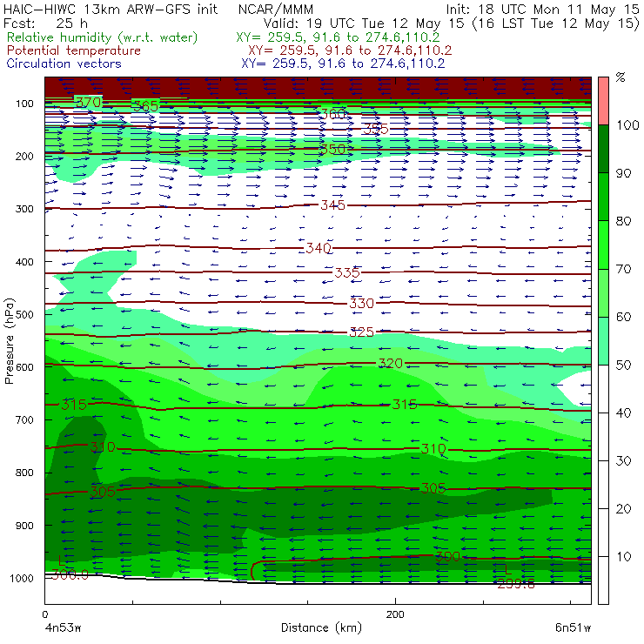Click 'Valid: 19 UTC Tue 12 May 15'
Viewport: 644px width, 644px height.
(366, 23)
